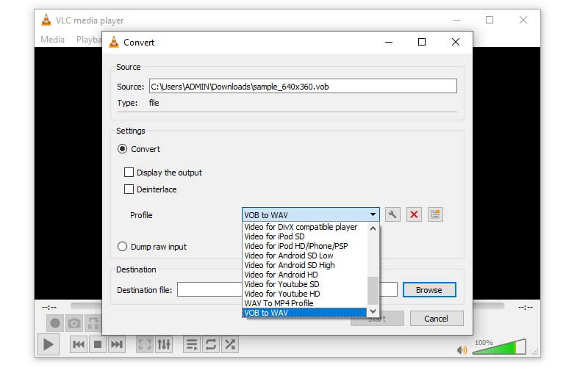
Task: Mute audio via the speaker icon
Action: tap(462, 350)
